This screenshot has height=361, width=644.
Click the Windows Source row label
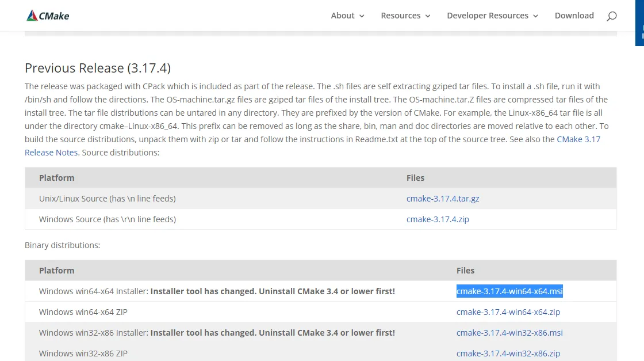tap(107, 219)
